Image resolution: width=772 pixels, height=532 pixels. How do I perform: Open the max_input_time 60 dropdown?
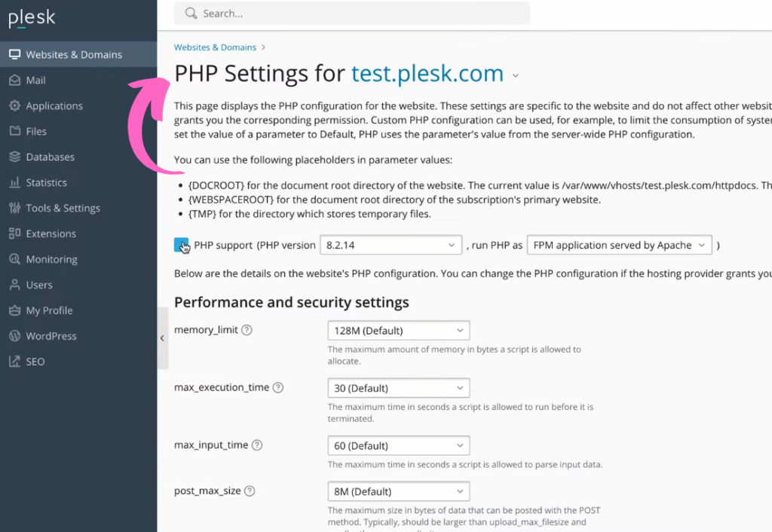coord(399,445)
